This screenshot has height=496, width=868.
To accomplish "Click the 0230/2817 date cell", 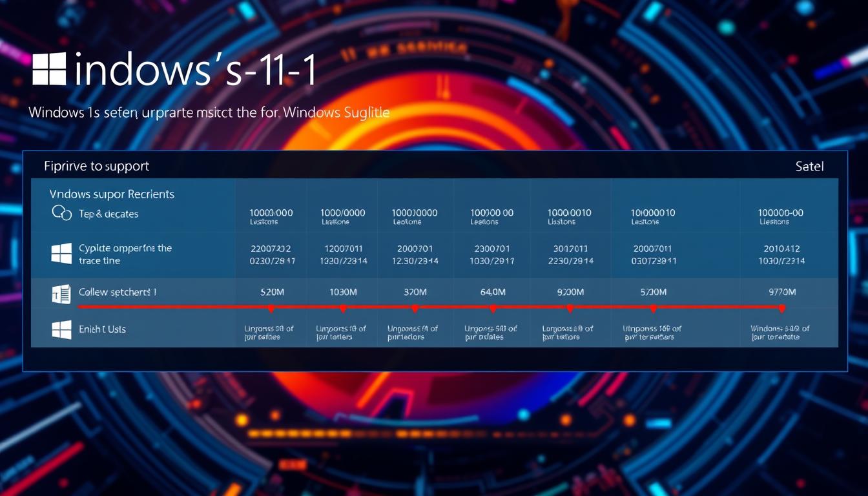I will (x=273, y=261).
